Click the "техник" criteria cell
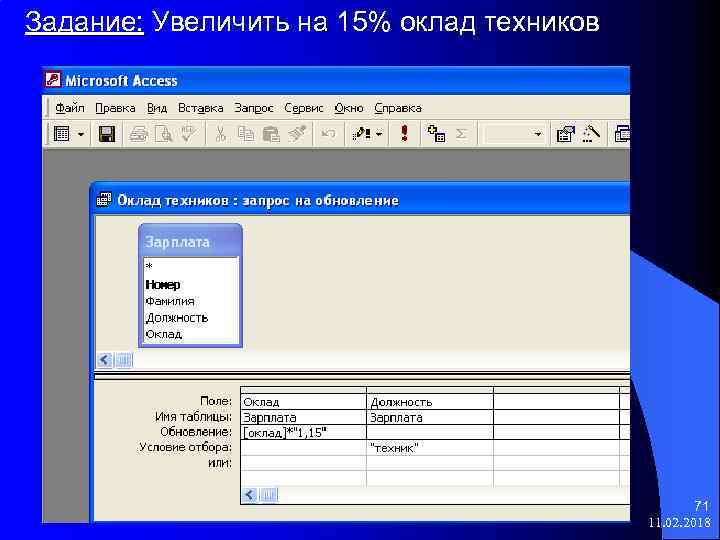Viewport: 720px width, 540px height. (x=430, y=448)
